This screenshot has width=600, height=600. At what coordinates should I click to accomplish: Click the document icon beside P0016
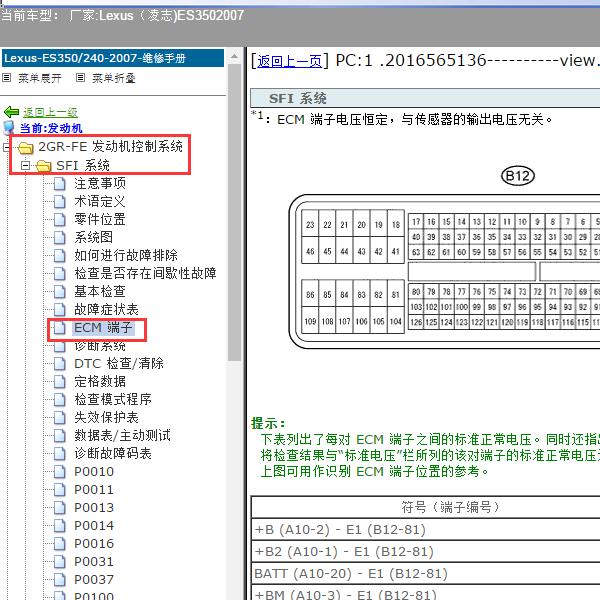(60, 543)
